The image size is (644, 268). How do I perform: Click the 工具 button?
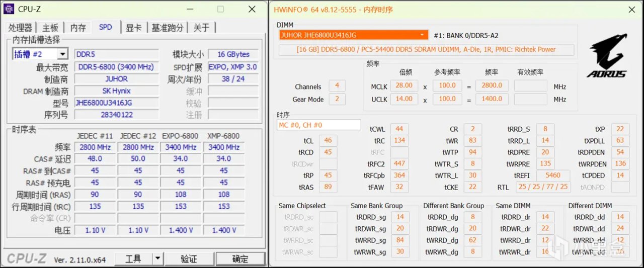click(133, 258)
